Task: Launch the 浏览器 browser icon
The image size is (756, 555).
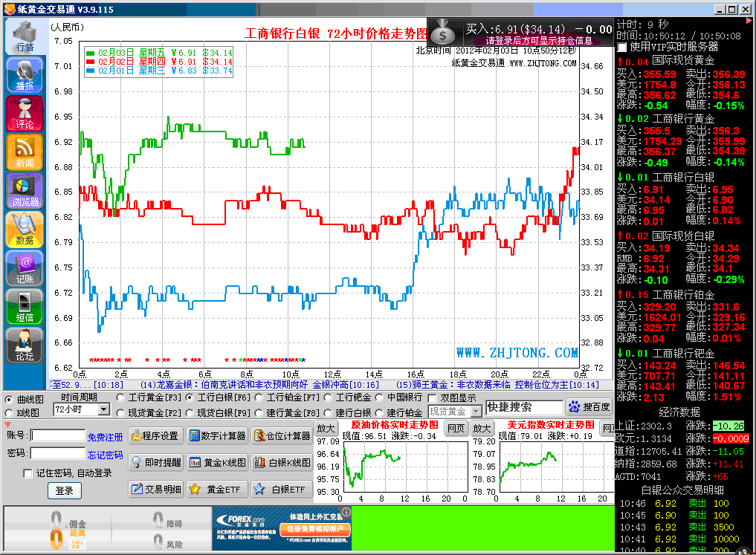Action: (x=25, y=191)
